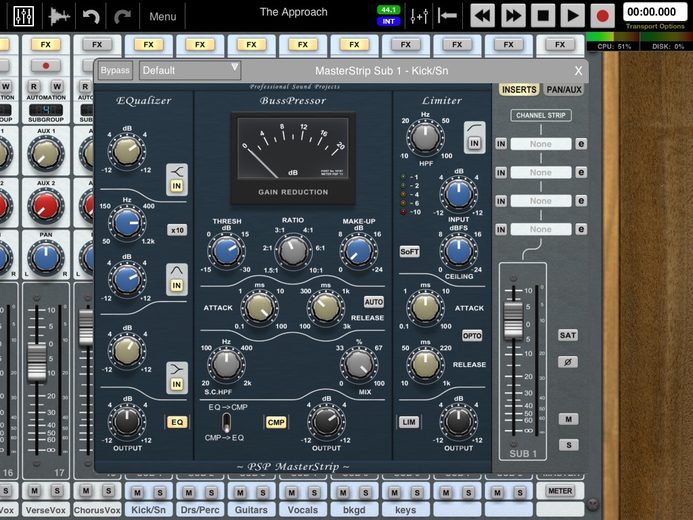The height and width of the screenshot is (520, 693).
Task: Click the first insert's e edit button
Action: pos(581,144)
